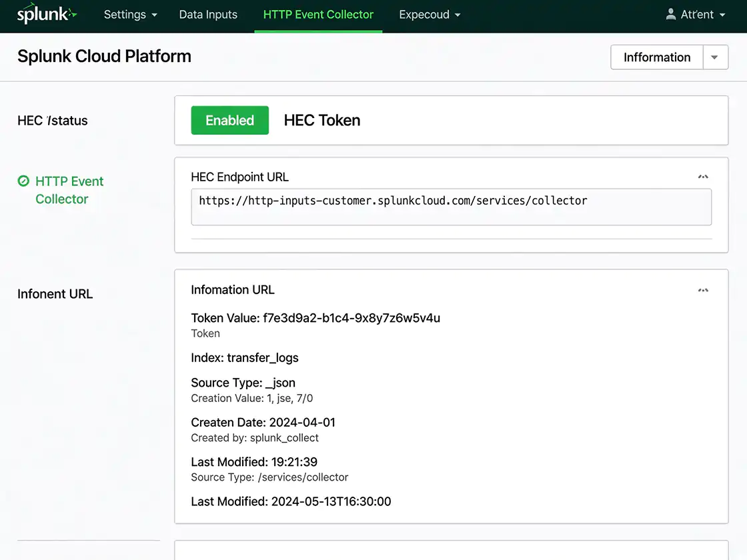Image resolution: width=747 pixels, height=560 pixels.
Task: Click the user profile icon
Action: point(671,14)
